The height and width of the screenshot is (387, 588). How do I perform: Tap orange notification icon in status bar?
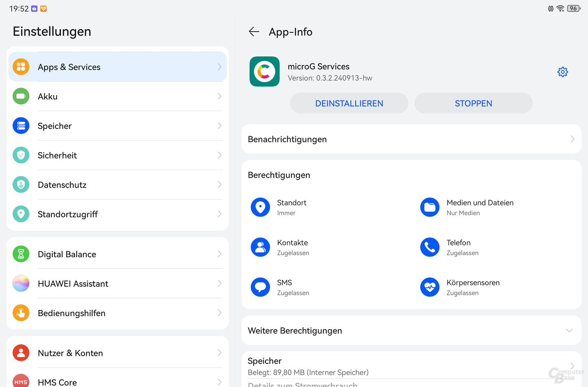[43, 9]
